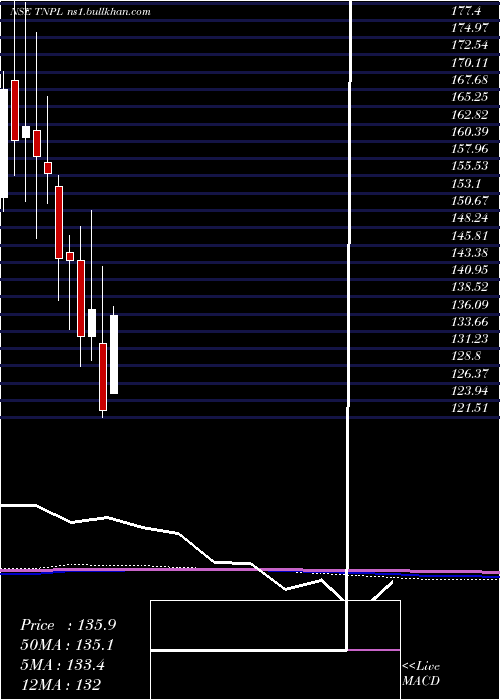Image resolution: width=500 pixels, height=700 pixels.
Task: Click the '<<Live MACD' label
Action: point(421,674)
